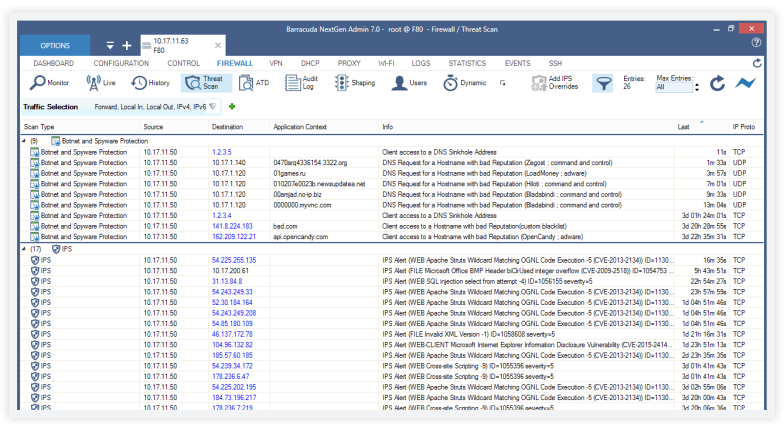
Task: Open the Users view
Action: [x=409, y=83]
